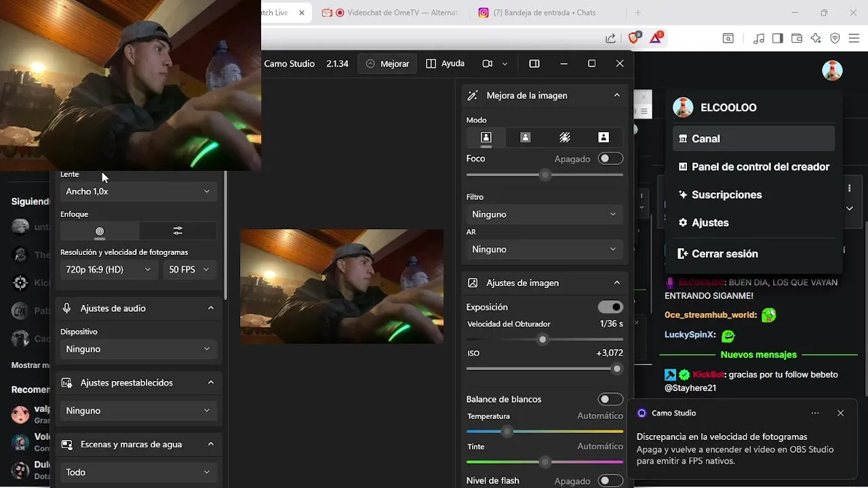Click the search tabs icon in browser toolbar
This screenshot has height=488, width=868.
pos(728,39)
